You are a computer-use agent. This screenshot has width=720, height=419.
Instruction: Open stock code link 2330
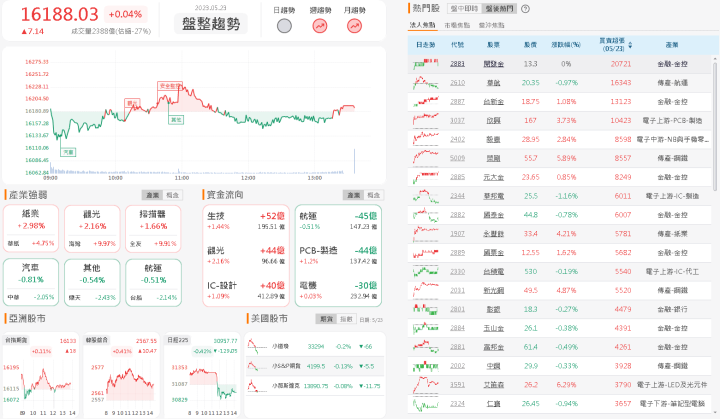click(x=457, y=272)
